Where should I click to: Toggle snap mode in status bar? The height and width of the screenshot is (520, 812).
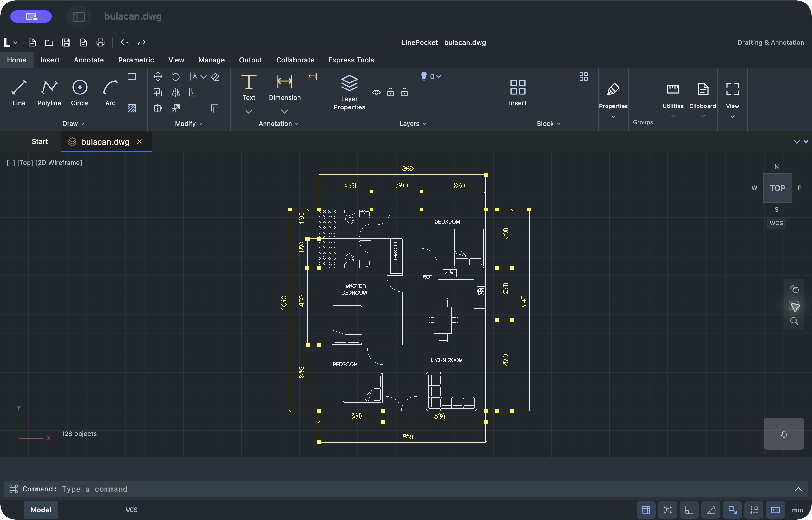667,510
